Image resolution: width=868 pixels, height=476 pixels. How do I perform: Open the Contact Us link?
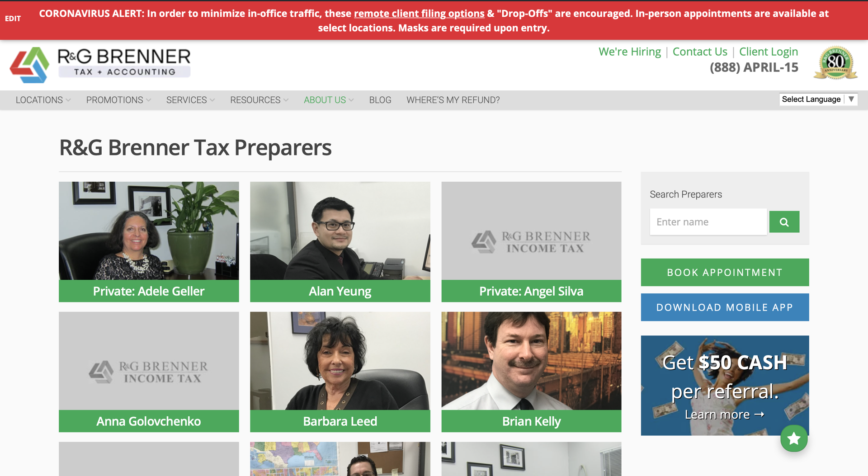[700, 52]
